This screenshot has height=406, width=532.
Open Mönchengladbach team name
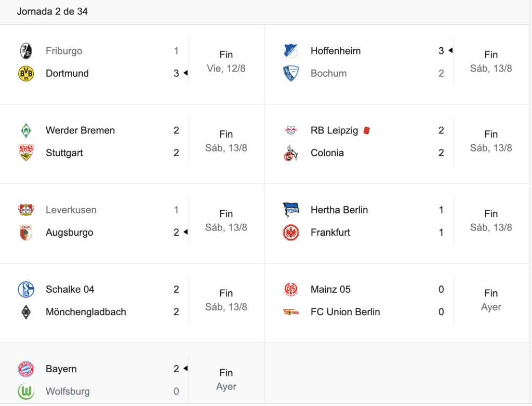pyautogui.click(x=86, y=312)
